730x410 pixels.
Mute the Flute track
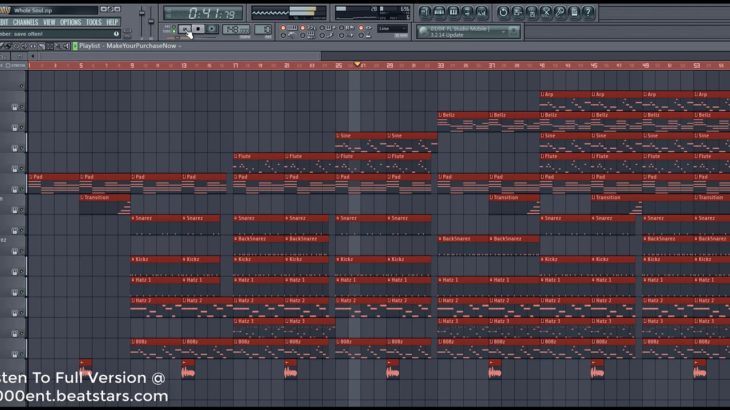21,168
